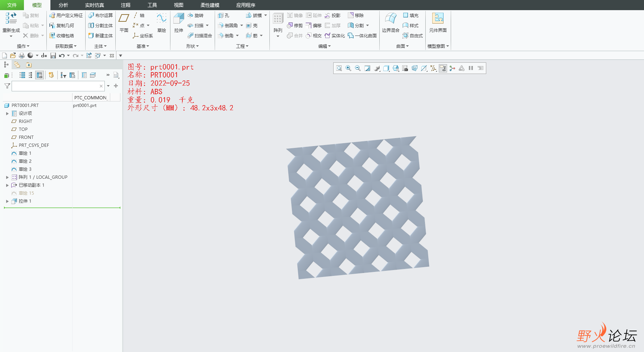The image size is (644, 352).
Task: Click the 填充 button
Action: point(410,15)
